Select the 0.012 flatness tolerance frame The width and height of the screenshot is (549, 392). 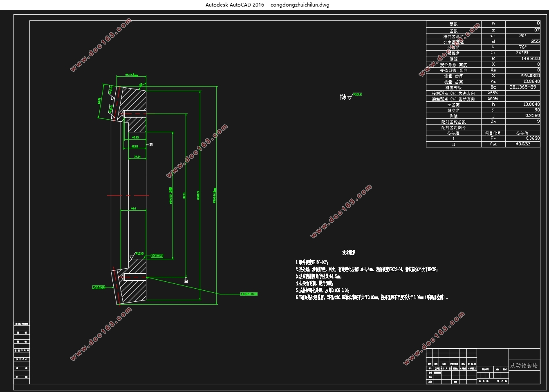[157, 256]
